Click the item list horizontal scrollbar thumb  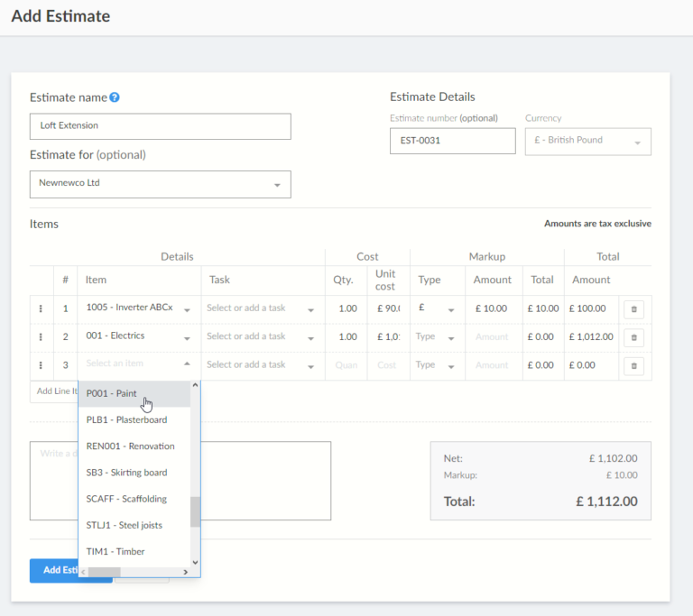point(105,572)
